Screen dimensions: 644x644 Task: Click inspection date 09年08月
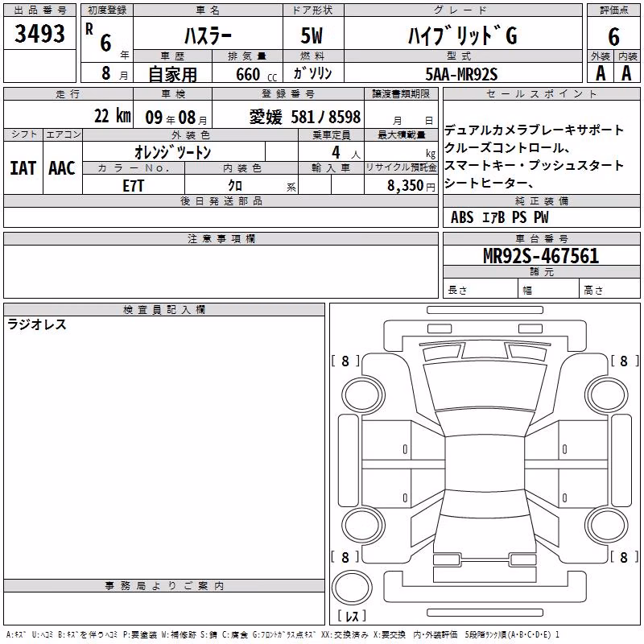[176, 118]
